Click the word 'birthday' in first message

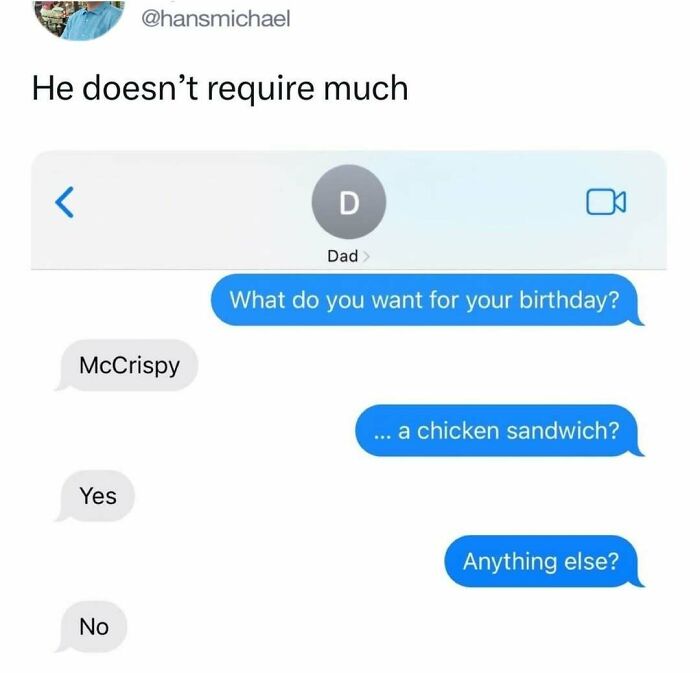point(569,300)
